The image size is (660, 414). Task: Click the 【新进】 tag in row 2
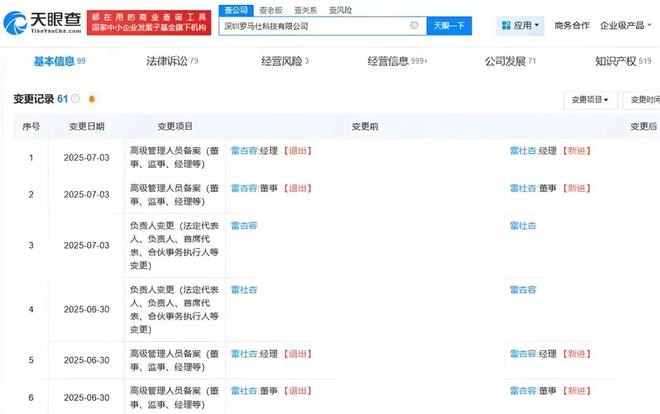[577, 188]
